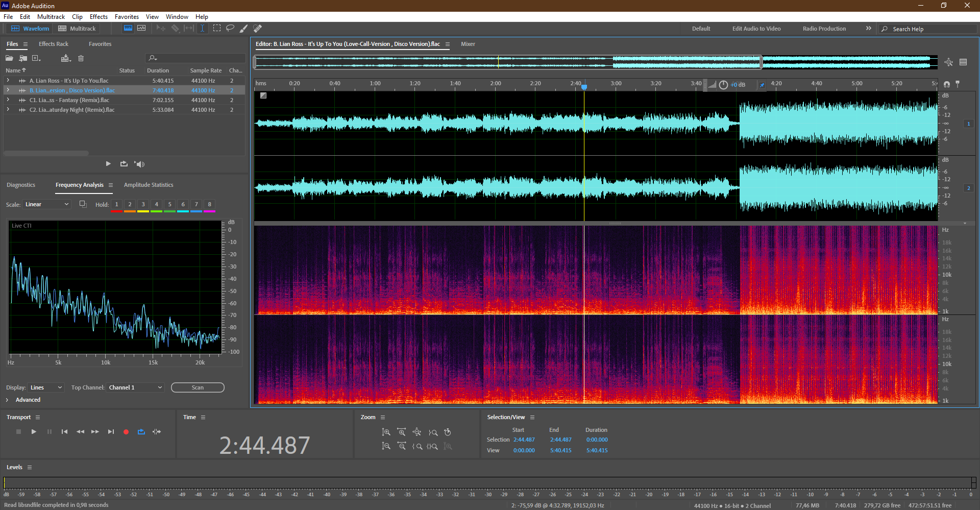Switch to the Effects Rack tab
This screenshot has height=510, width=980.
[54, 44]
